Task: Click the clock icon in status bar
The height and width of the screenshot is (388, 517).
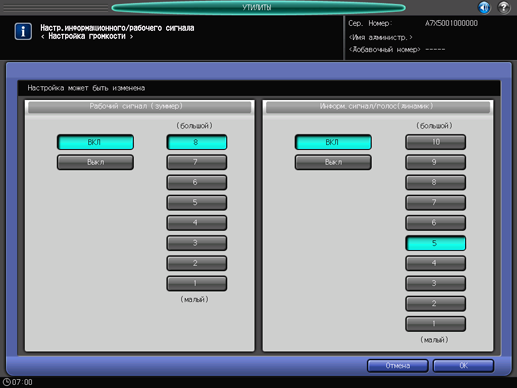Action: click(x=7, y=382)
